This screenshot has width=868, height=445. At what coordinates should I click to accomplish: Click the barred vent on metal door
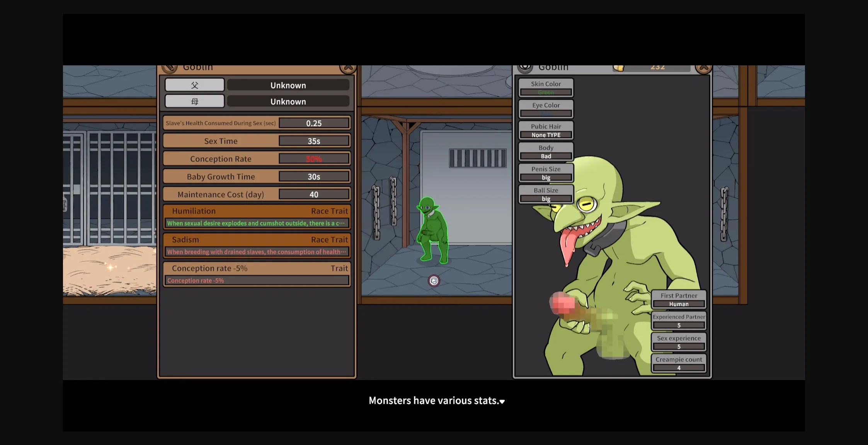[x=478, y=158]
